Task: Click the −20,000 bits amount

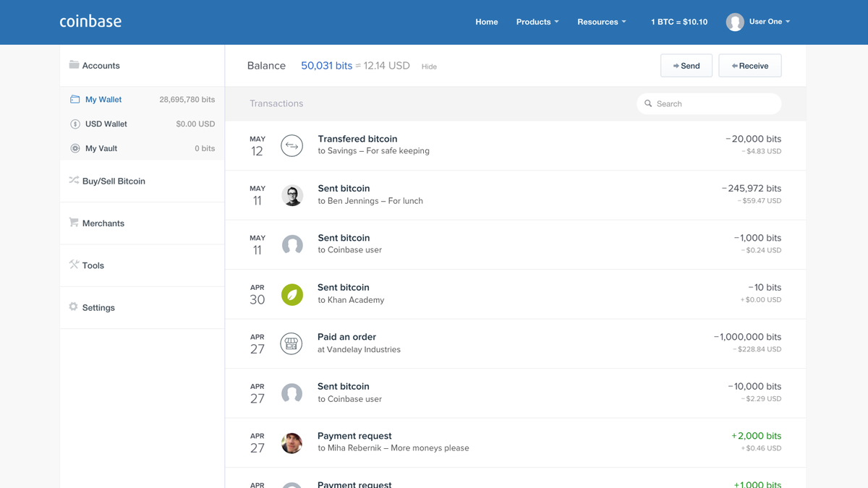Action: pos(754,139)
